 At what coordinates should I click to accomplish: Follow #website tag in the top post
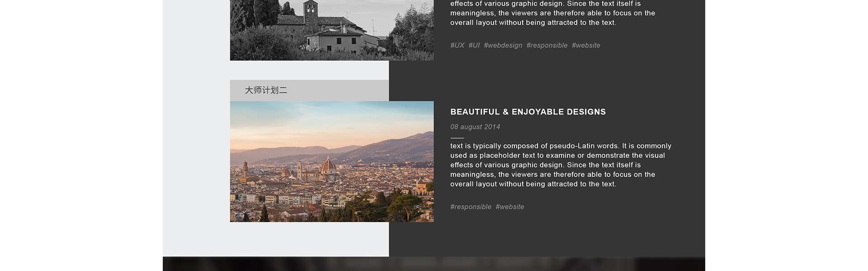(x=586, y=45)
